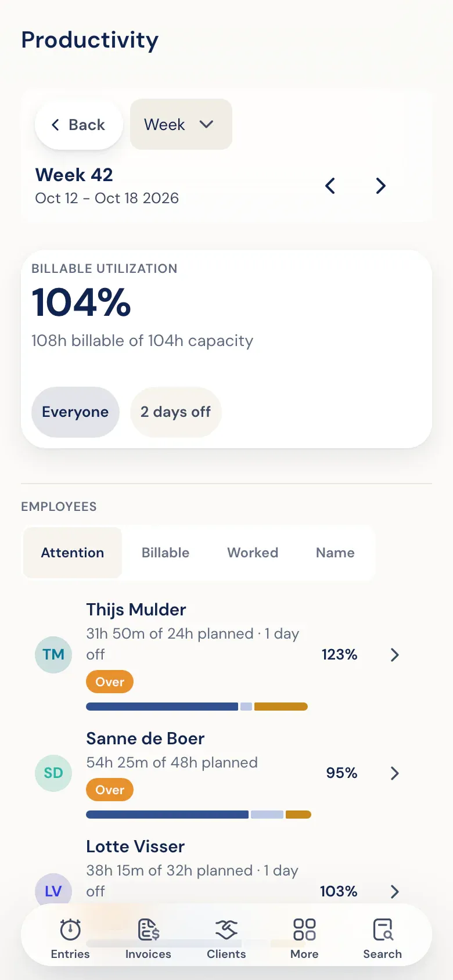The image size is (453, 980).
Task: Click the Back button
Action: (x=79, y=124)
